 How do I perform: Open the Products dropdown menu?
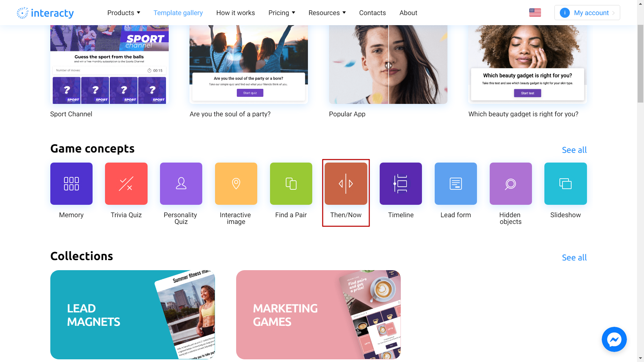124,12
